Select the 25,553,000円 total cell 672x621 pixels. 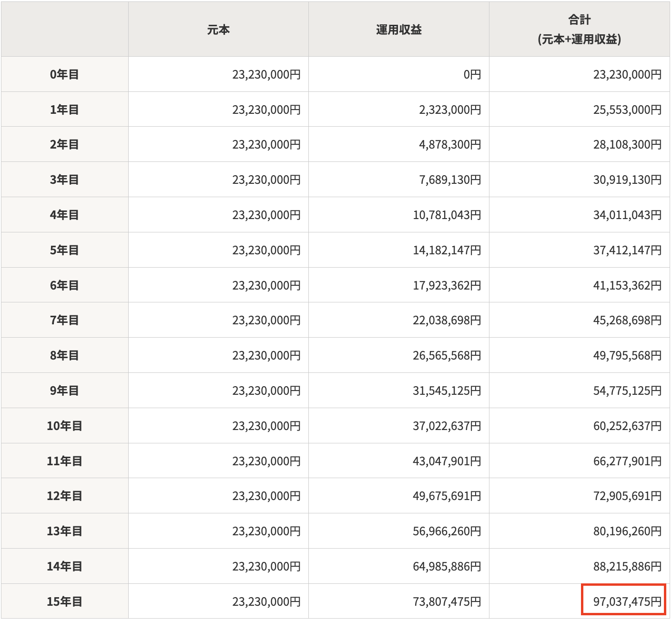pyautogui.click(x=627, y=110)
